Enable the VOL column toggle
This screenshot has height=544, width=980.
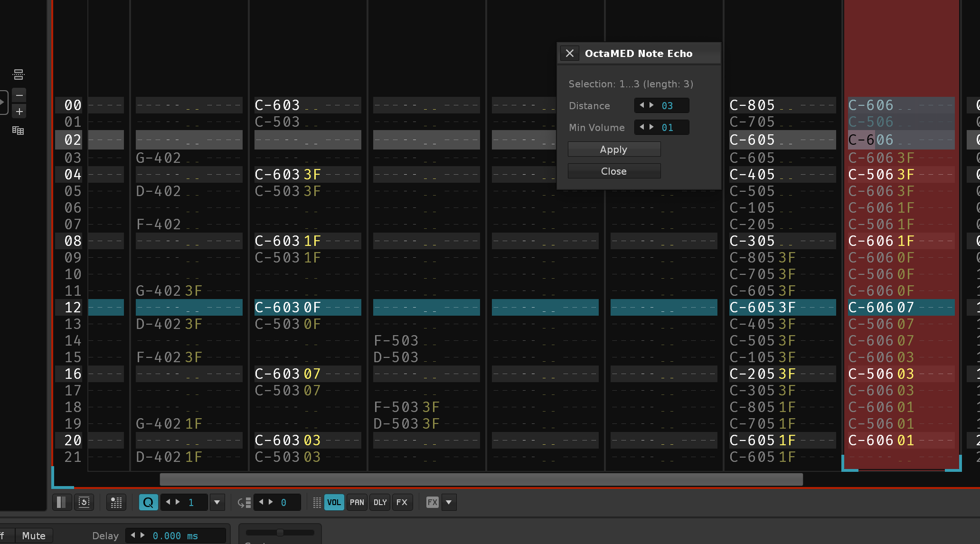tap(334, 502)
